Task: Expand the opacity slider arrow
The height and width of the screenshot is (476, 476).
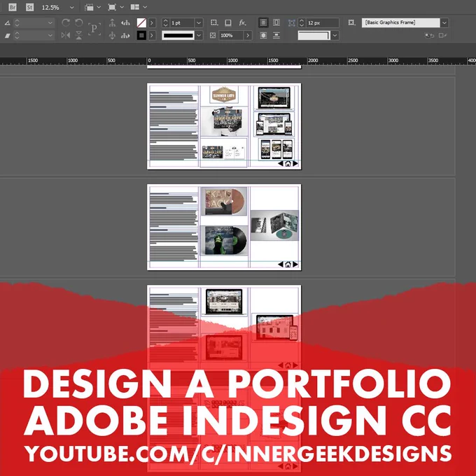Action: 248,36
